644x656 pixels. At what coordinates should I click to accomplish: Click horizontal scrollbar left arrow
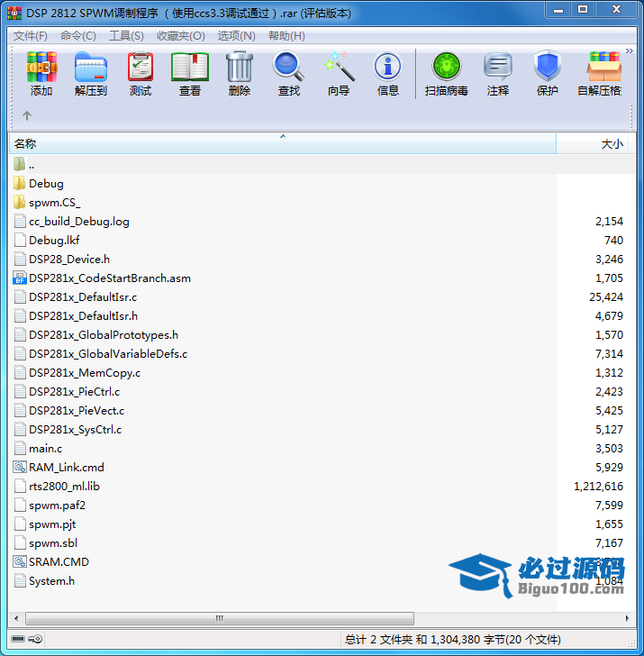click(16, 618)
